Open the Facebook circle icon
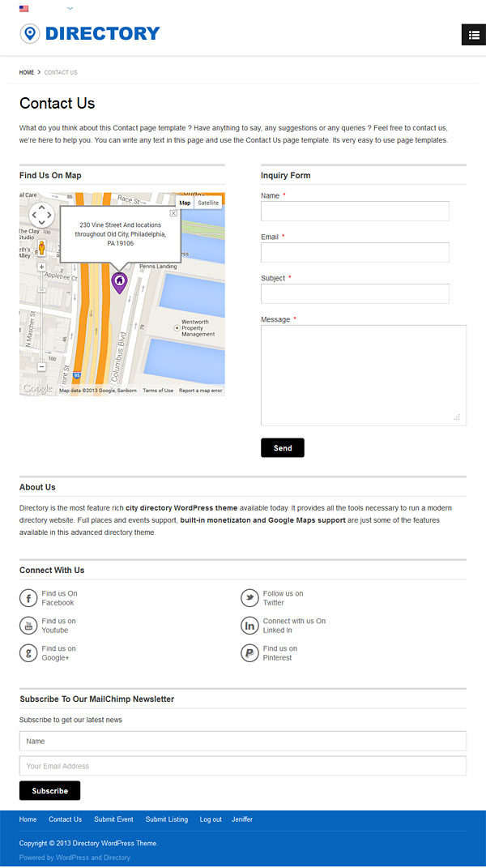The image size is (486, 868). pos(28,598)
